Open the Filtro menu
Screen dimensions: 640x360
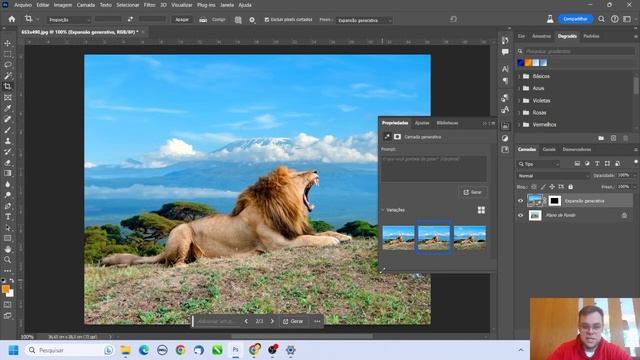point(149,5)
